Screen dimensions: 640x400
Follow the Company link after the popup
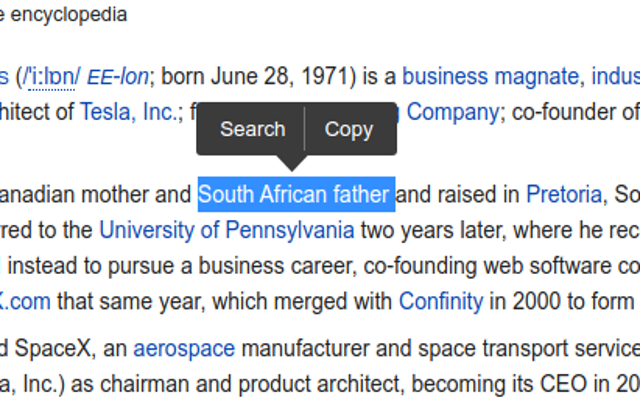(x=452, y=112)
